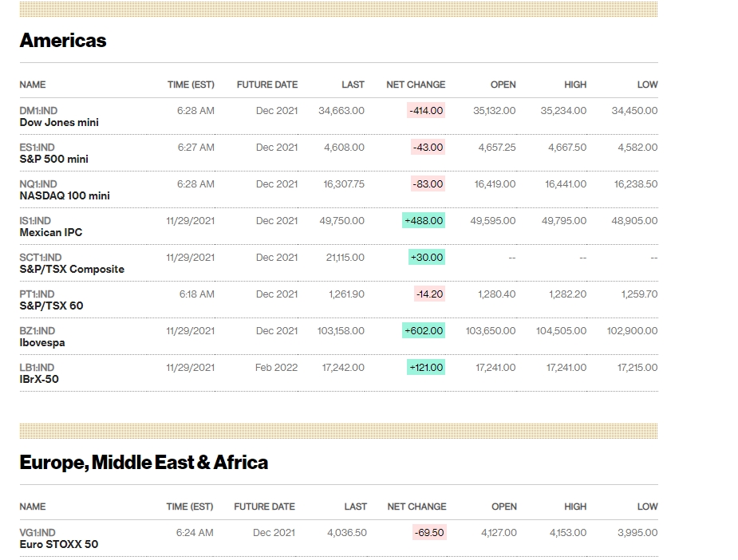Open the Ibovespa futures link

pos(42,342)
